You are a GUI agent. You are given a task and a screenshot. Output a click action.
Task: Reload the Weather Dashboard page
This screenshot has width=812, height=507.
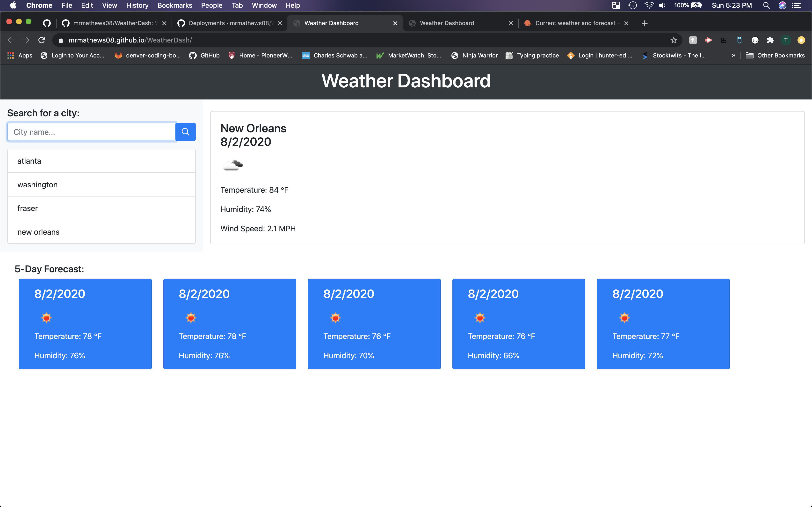click(x=42, y=40)
